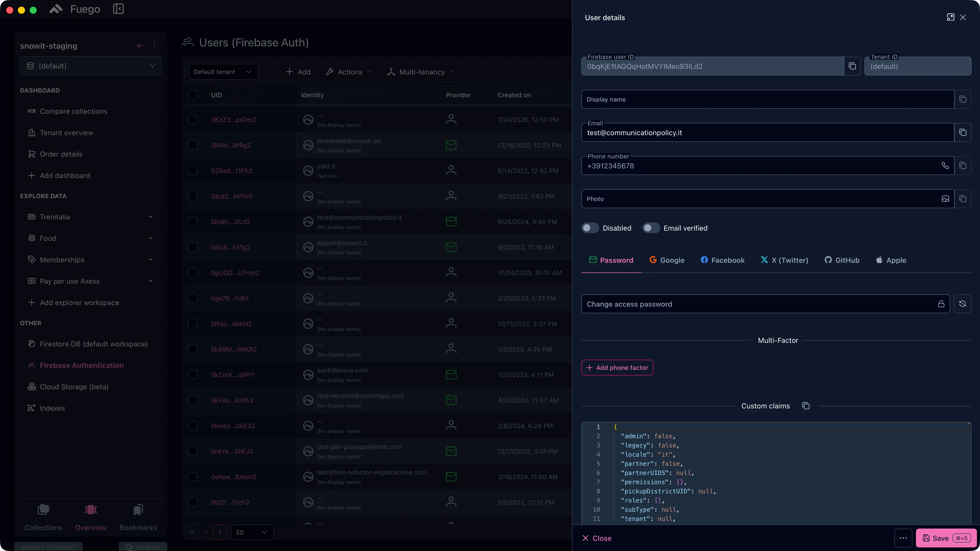Expand User details panel to full view

tap(950, 18)
